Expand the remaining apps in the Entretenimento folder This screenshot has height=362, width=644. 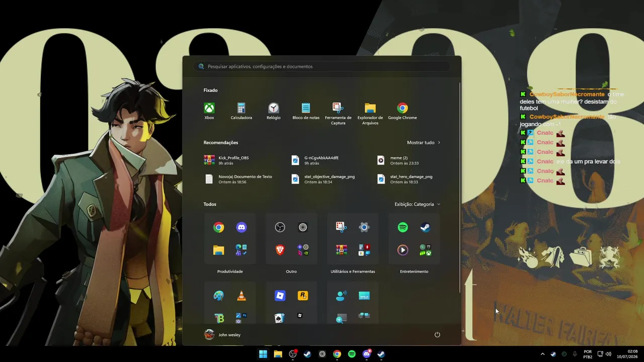[426, 250]
